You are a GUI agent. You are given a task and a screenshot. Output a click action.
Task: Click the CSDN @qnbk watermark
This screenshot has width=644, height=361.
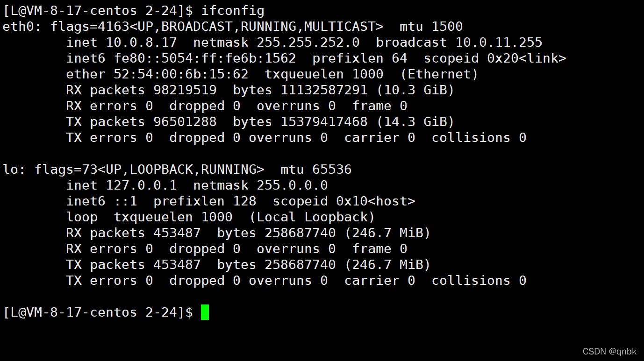tap(609, 351)
